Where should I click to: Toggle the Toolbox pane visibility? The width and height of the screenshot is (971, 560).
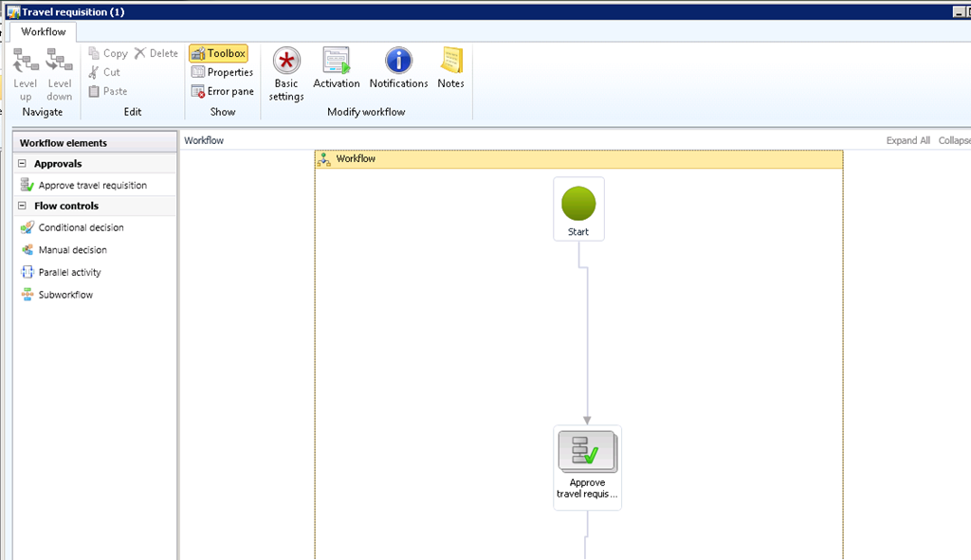(x=218, y=54)
